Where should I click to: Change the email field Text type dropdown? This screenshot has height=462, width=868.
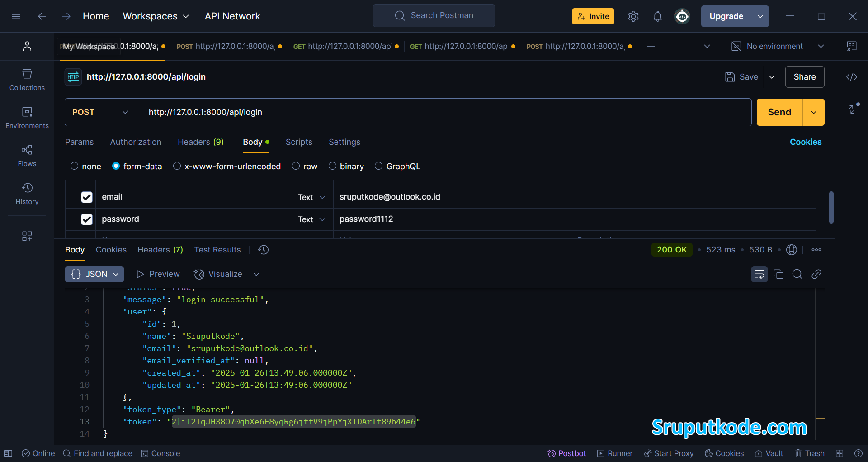point(311,197)
